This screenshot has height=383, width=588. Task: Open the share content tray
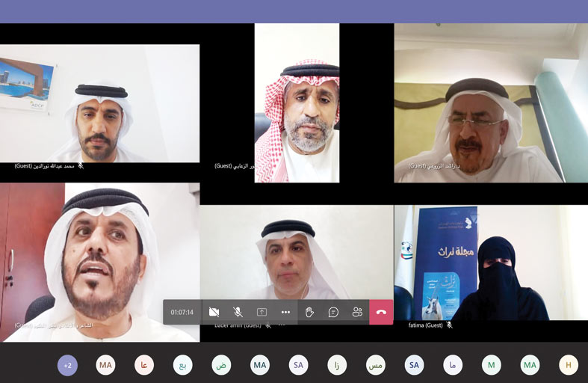coord(261,312)
